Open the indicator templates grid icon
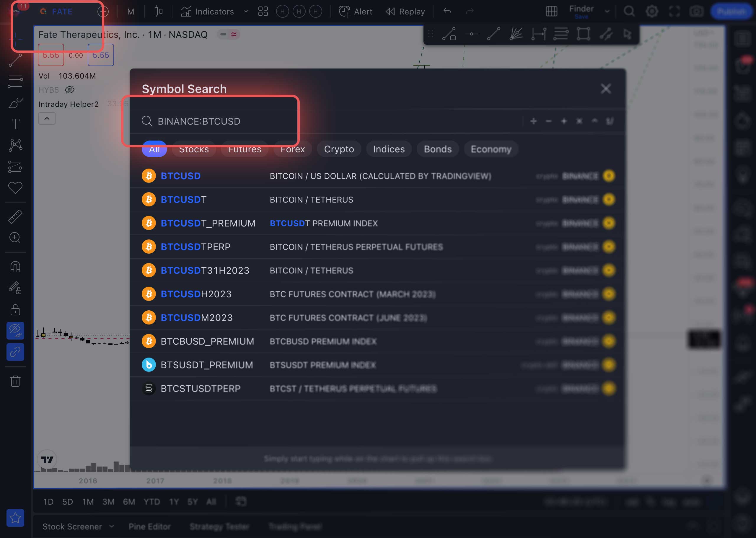756x538 pixels. 263,12
